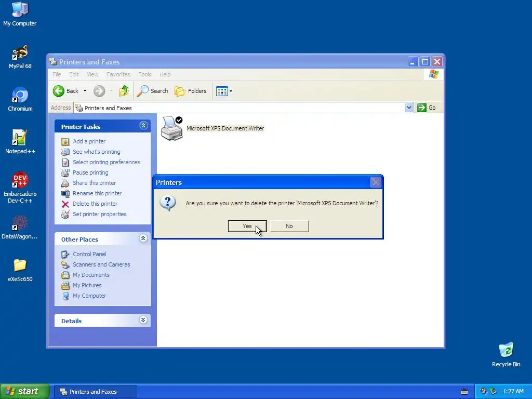Select Notepad++ desktop shortcut

[x=20, y=142]
